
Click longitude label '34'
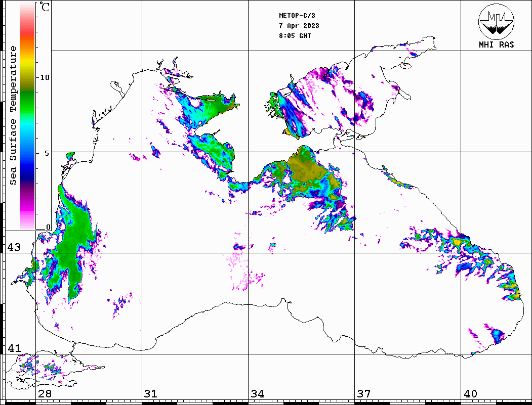point(257,393)
